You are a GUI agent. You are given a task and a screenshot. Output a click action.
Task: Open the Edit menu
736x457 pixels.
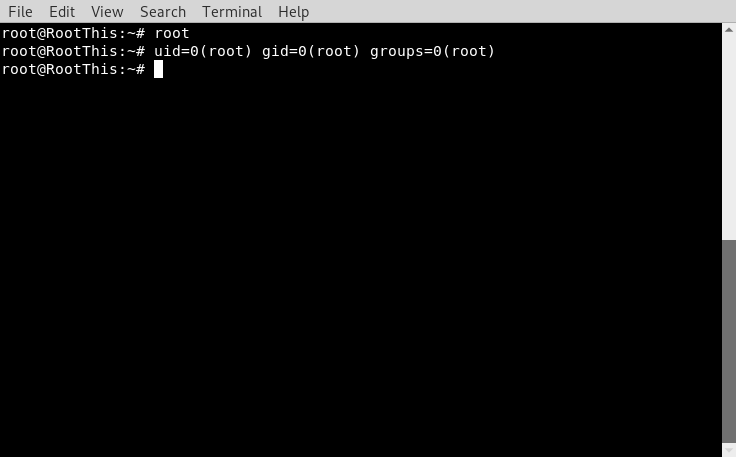(x=62, y=12)
